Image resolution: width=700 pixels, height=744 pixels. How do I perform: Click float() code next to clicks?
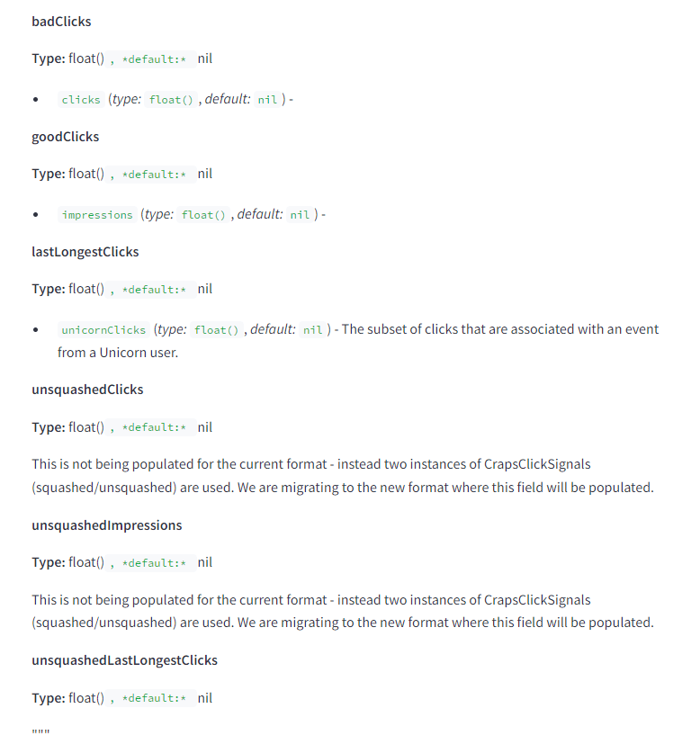tap(171, 100)
